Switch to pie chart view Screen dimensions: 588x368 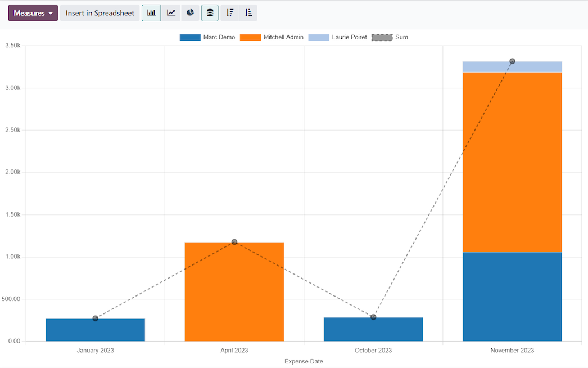click(x=191, y=13)
